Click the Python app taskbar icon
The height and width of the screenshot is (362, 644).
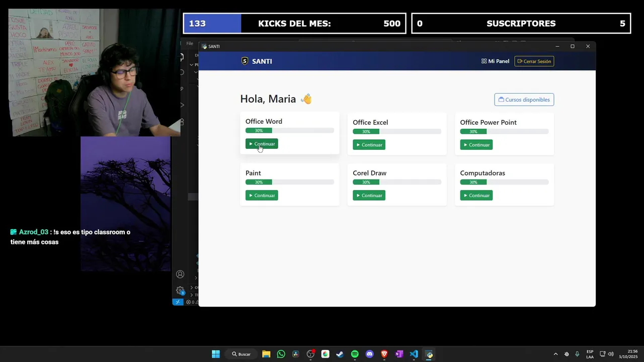tap(429, 354)
